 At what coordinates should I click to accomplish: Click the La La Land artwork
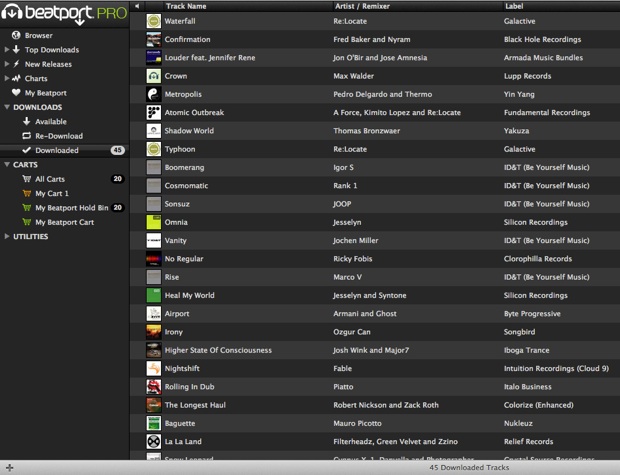[154, 441]
